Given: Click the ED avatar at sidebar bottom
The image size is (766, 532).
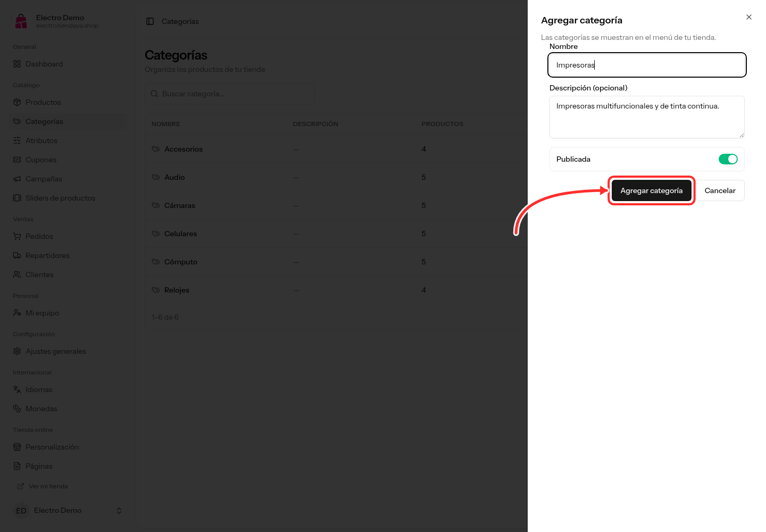Looking at the screenshot, I should tap(21, 511).
